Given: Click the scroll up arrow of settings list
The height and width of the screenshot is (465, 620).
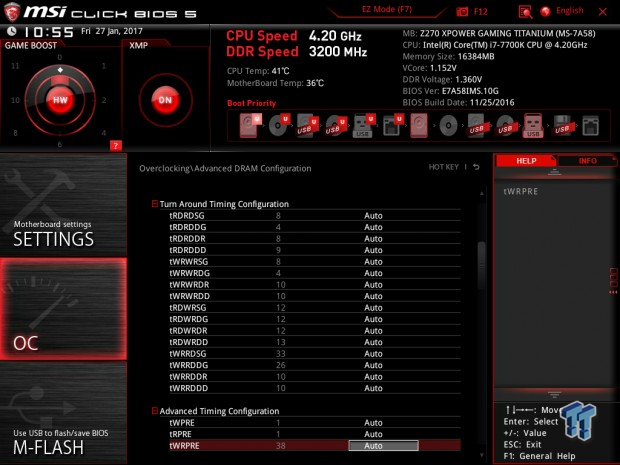Looking at the screenshot, I should (x=482, y=193).
